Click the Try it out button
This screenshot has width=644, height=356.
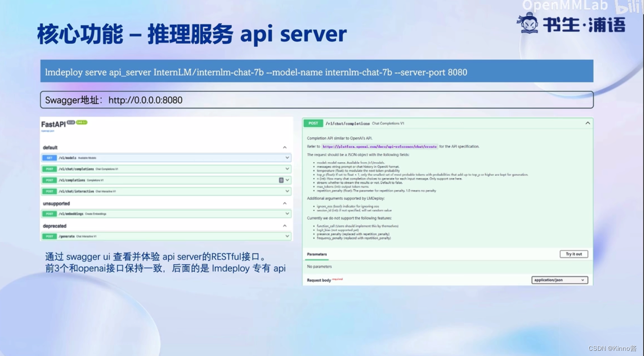click(574, 254)
